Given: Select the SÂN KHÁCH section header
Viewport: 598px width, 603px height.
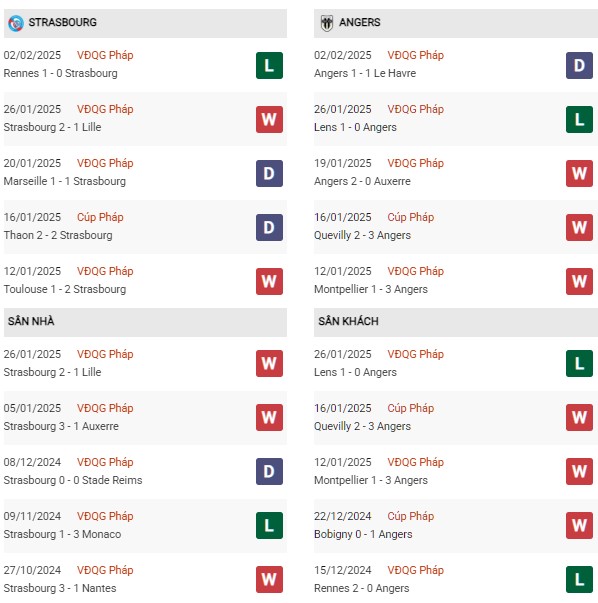Looking at the screenshot, I should pos(456,322).
